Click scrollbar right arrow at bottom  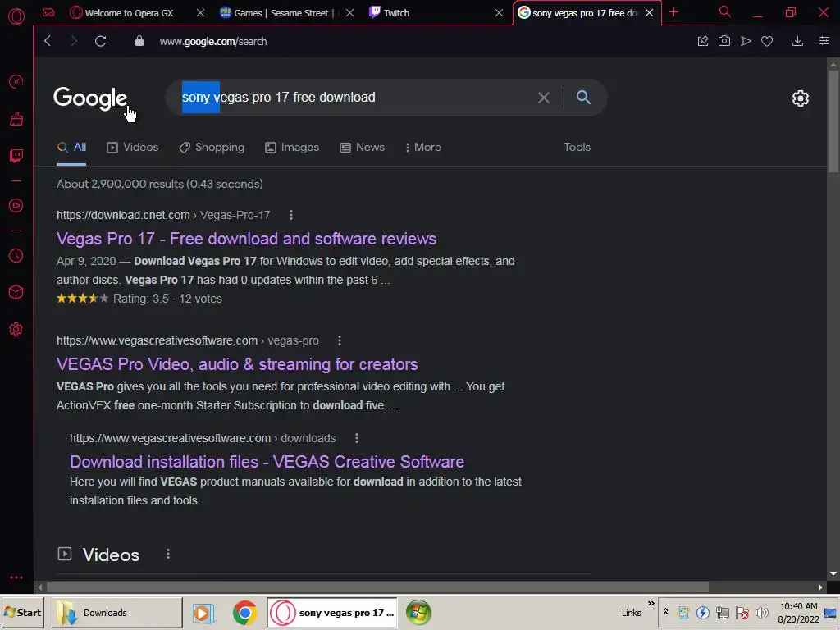pyautogui.click(x=820, y=587)
